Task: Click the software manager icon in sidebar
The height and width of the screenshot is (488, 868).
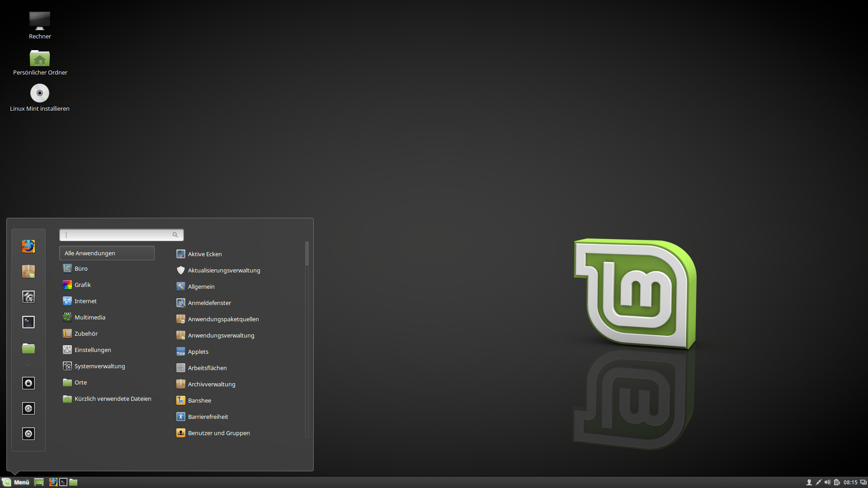Action: [28, 271]
